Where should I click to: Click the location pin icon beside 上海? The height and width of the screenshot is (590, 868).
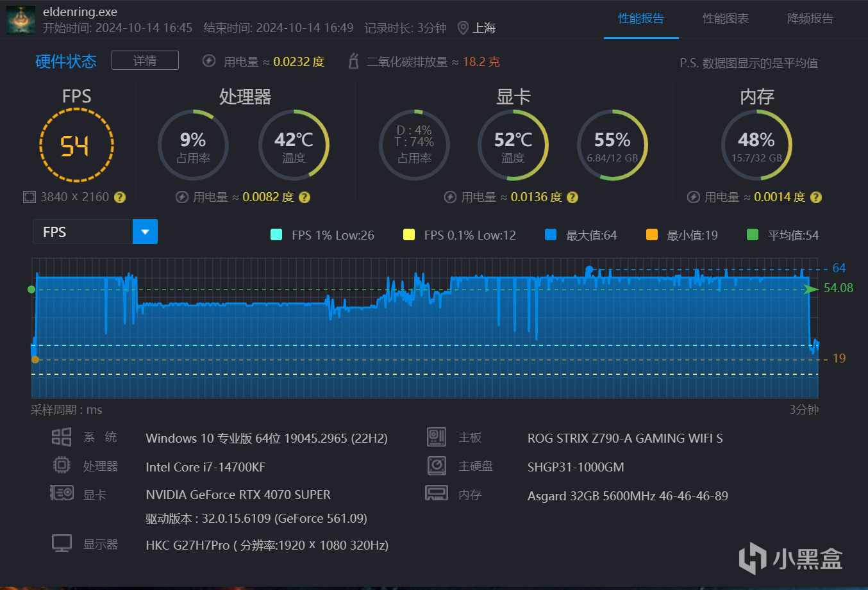click(x=463, y=28)
